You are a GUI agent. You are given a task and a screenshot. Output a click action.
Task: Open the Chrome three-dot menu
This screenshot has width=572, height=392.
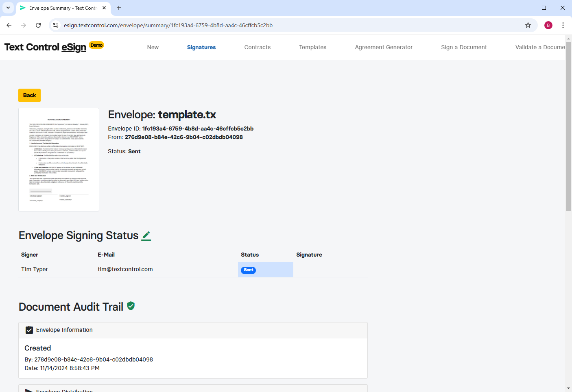coord(563,25)
